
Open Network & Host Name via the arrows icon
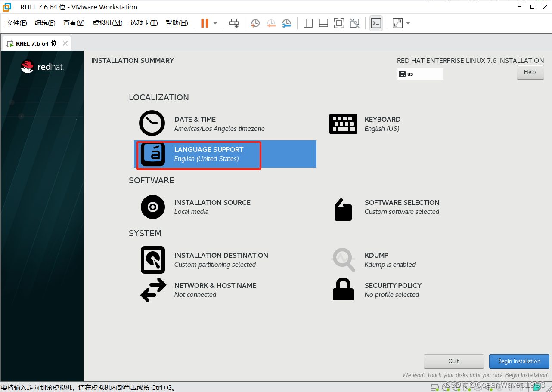pyautogui.click(x=153, y=290)
